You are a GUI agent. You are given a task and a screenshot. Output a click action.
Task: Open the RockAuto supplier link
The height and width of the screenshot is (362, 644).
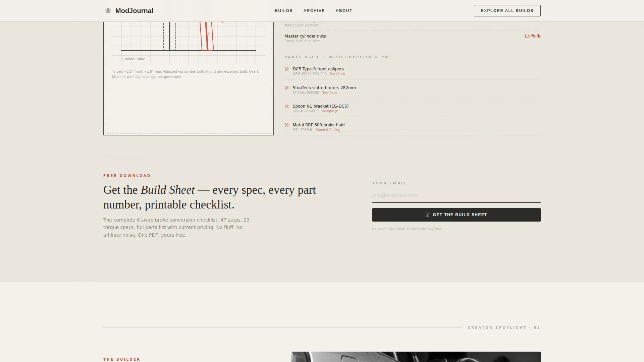pyautogui.click(x=337, y=74)
